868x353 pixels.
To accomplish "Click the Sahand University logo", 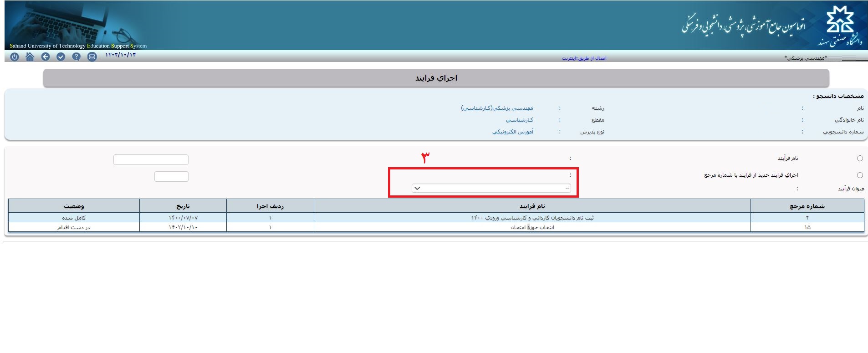I will 840,26.
